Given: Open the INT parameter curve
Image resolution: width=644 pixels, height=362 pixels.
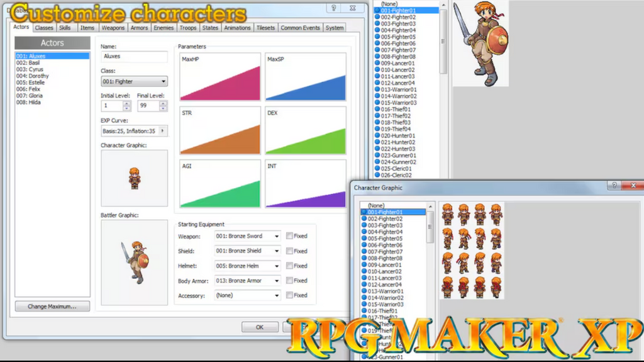Looking at the screenshot, I should coord(306,184).
